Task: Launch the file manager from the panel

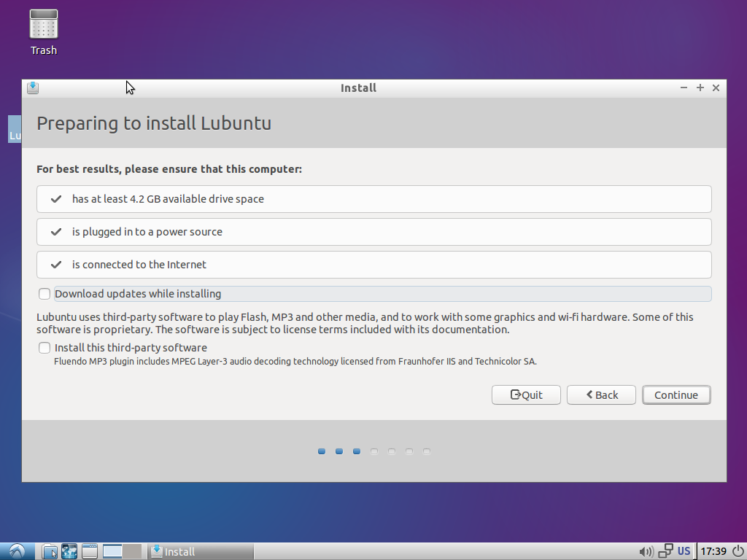Action: pyautogui.click(x=50, y=551)
